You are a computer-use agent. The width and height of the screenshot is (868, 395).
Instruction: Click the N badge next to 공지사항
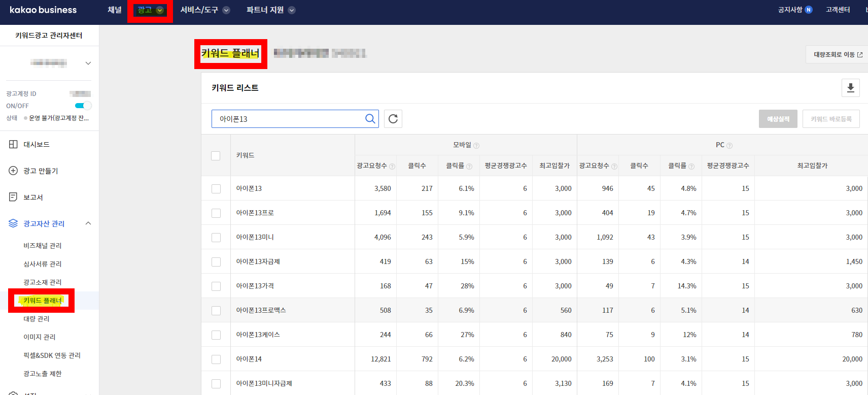click(809, 10)
